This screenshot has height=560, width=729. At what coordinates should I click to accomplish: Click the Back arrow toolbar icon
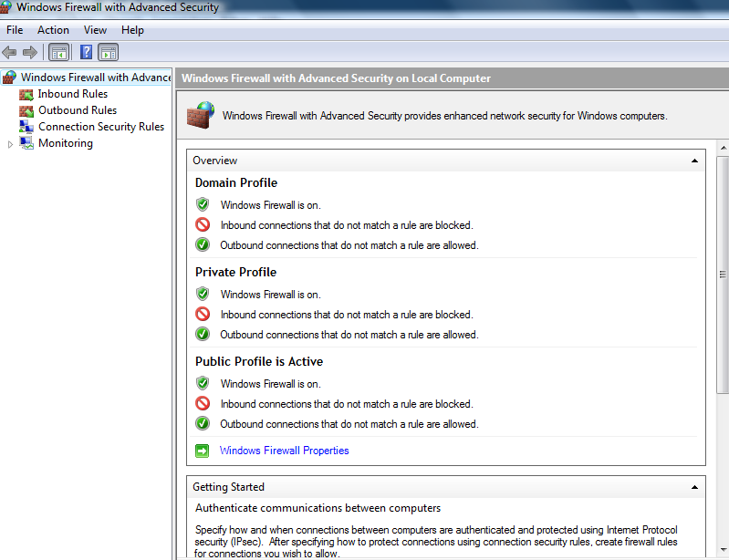(x=9, y=53)
